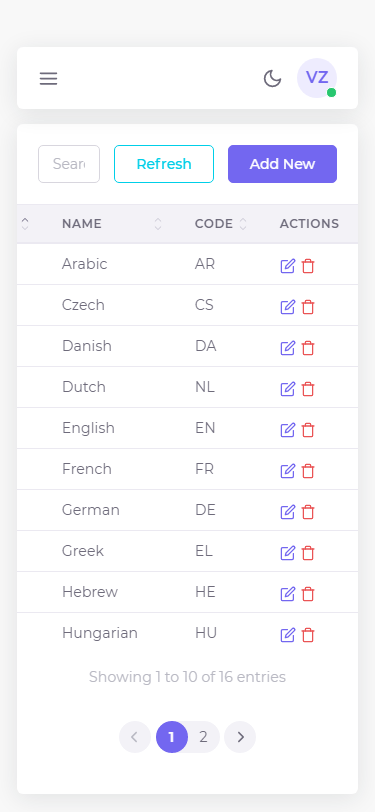
Task: Delete the Dutch language entry
Action: click(x=308, y=389)
